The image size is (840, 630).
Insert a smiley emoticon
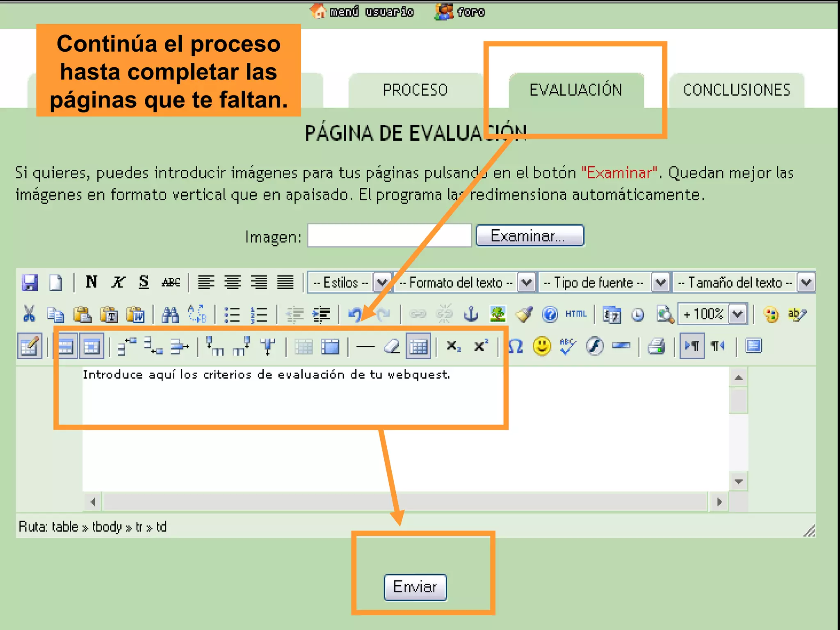coord(542,347)
